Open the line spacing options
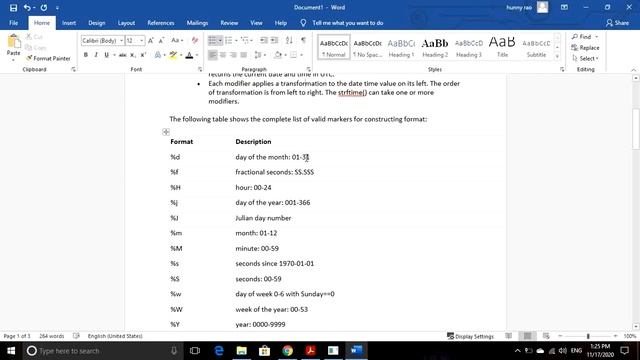The width and height of the screenshot is (640, 360). [x=260, y=55]
